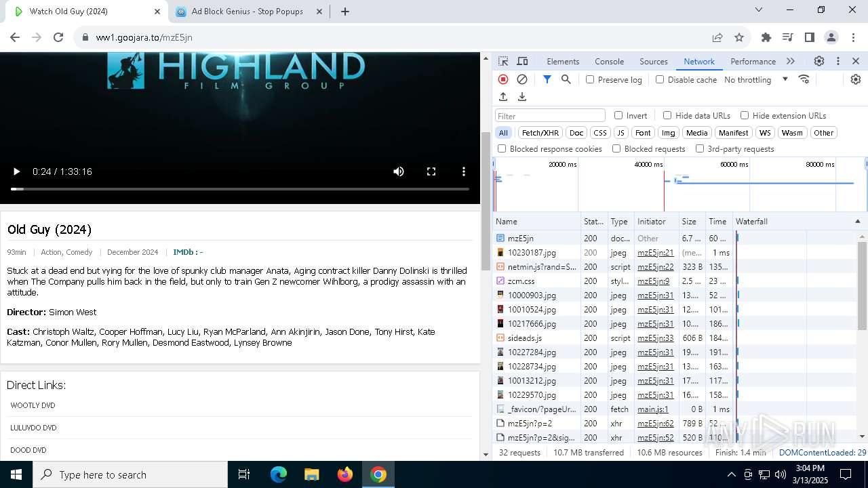This screenshot has height=488, width=868.
Task: Check Hide data URLs
Action: (667, 115)
